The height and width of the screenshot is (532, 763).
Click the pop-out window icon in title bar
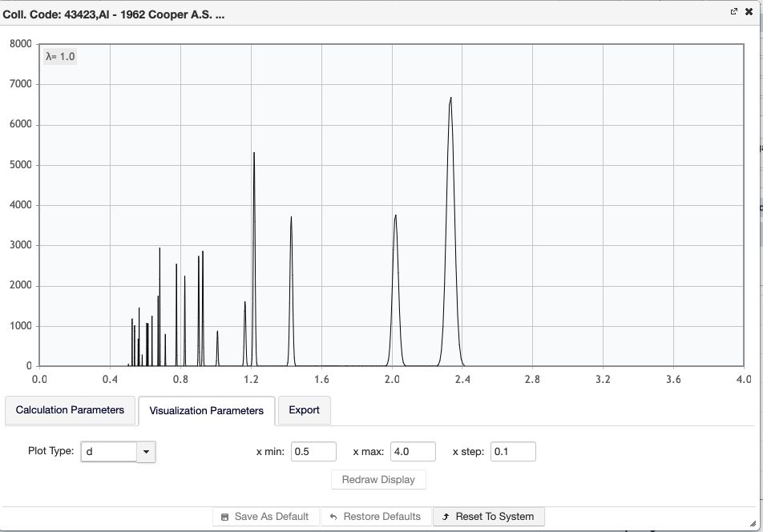(733, 12)
